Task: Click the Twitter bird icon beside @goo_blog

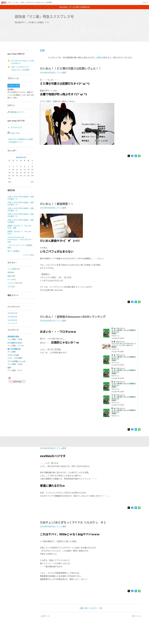Action: pyautogui.click(x=8, y=133)
